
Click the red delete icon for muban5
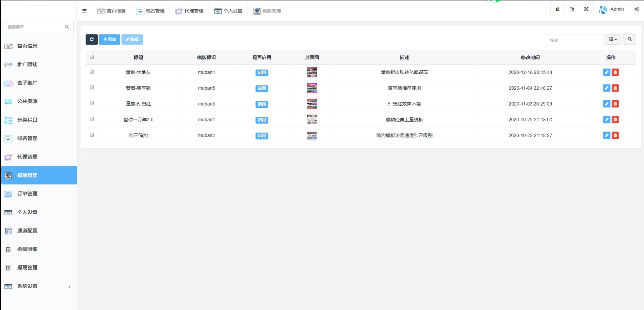(615, 88)
